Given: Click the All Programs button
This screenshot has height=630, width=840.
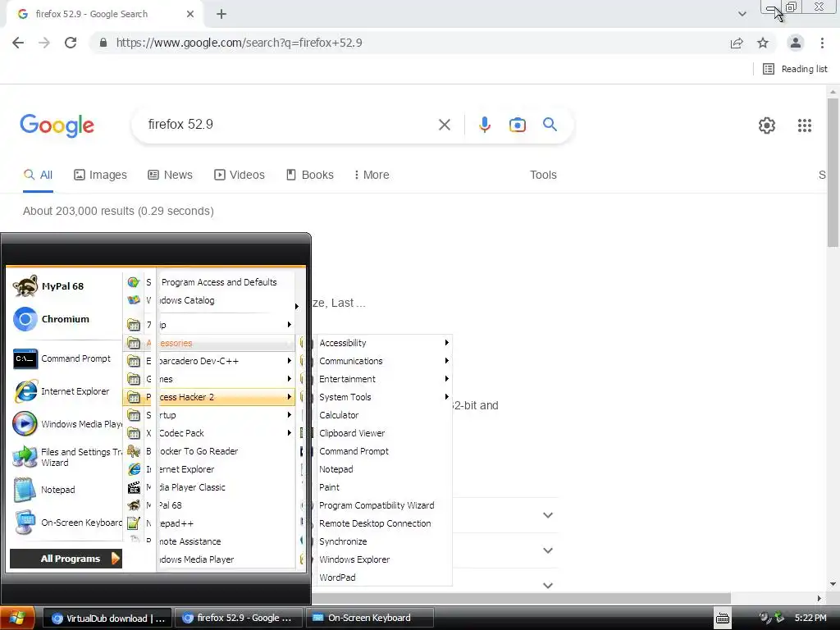Looking at the screenshot, I should tap(66, 558).
